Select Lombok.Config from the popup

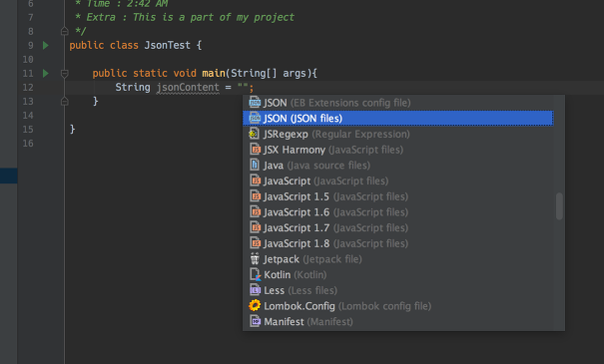[398, 306]
